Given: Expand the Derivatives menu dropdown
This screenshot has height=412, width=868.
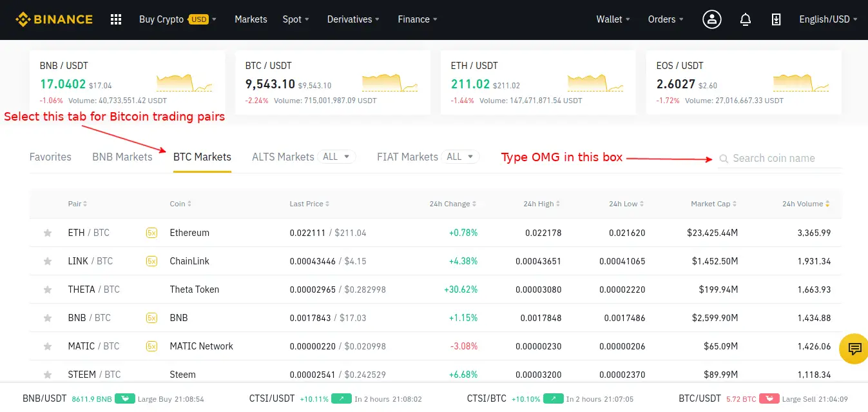Looking at the screenshot, I should [x=353, y=19].
